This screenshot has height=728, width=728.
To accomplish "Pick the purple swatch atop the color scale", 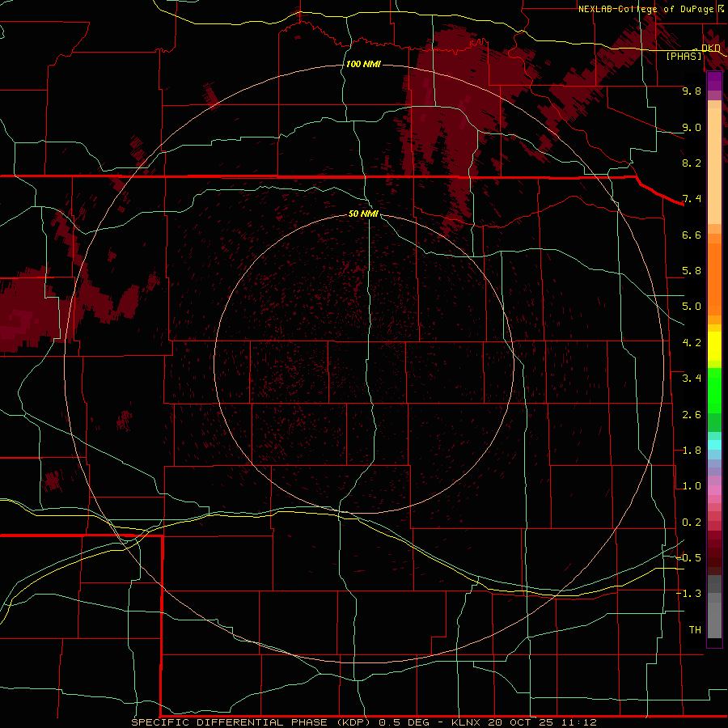I will tap(714, 81).
